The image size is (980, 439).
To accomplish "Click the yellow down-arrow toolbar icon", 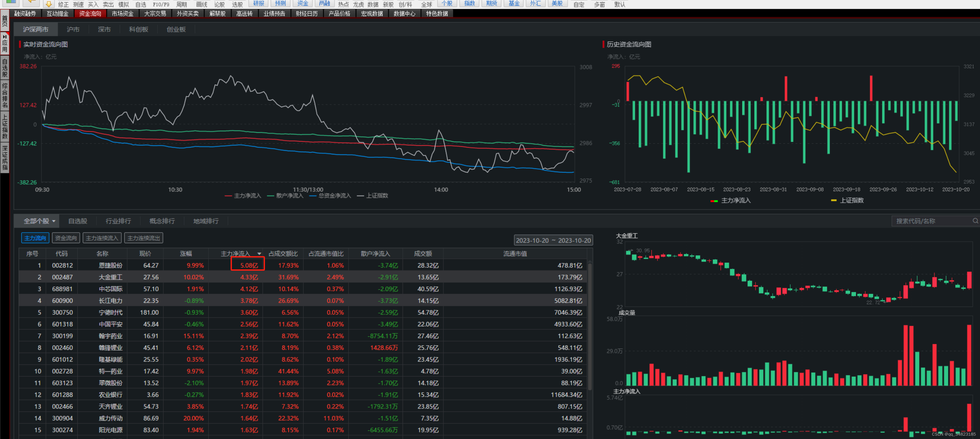I will coord(49,4).
